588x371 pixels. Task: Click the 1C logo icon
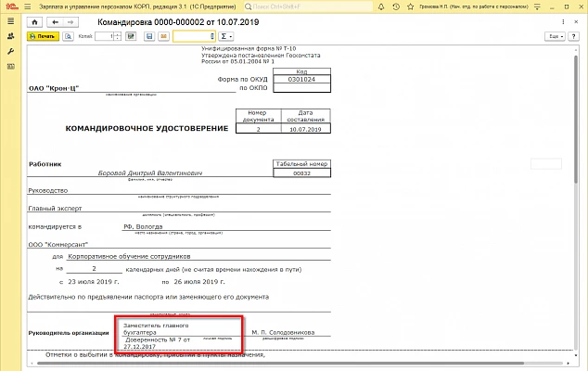coord(12,6)
